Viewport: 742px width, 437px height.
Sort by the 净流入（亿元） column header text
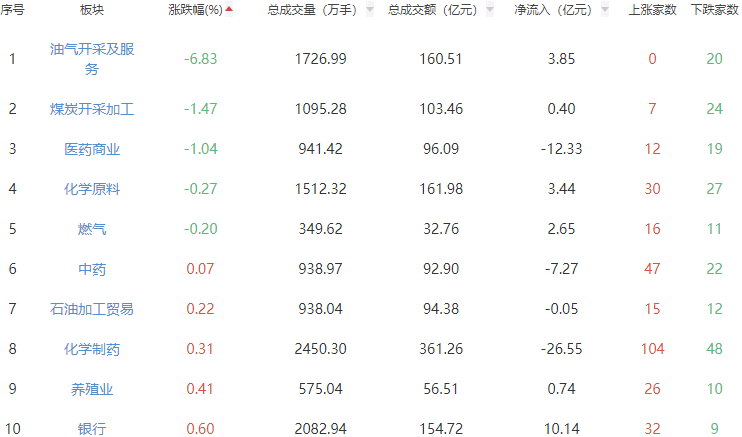click(x=552, y=9)
